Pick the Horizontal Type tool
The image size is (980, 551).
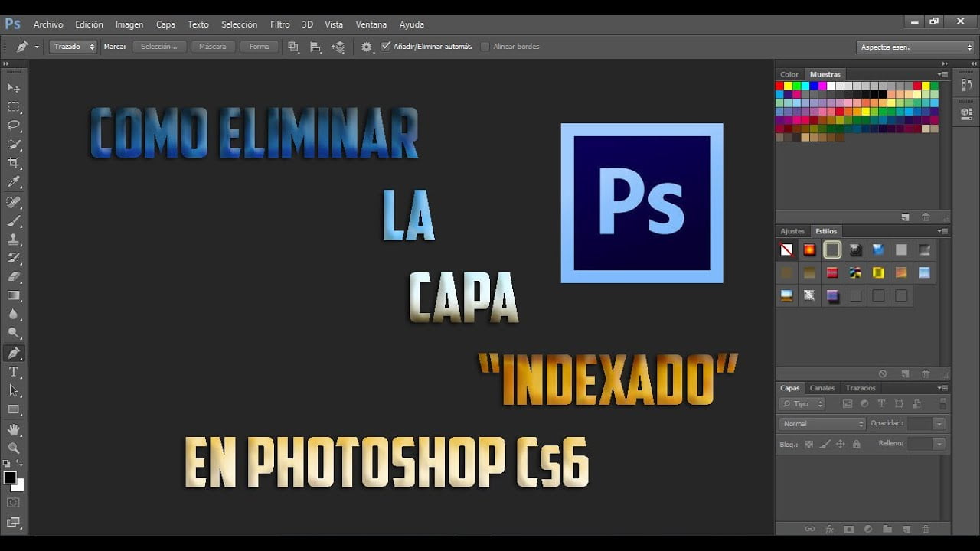coord(14,372)
